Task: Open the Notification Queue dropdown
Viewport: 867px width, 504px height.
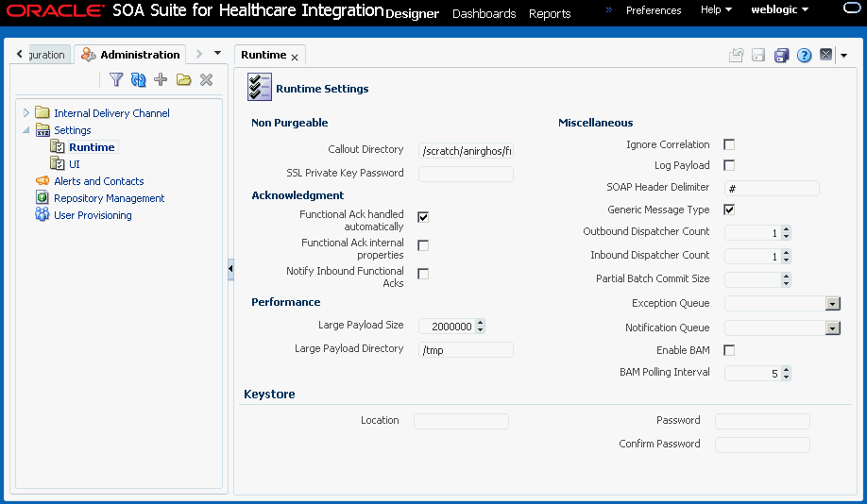Action: click(833, 328)
